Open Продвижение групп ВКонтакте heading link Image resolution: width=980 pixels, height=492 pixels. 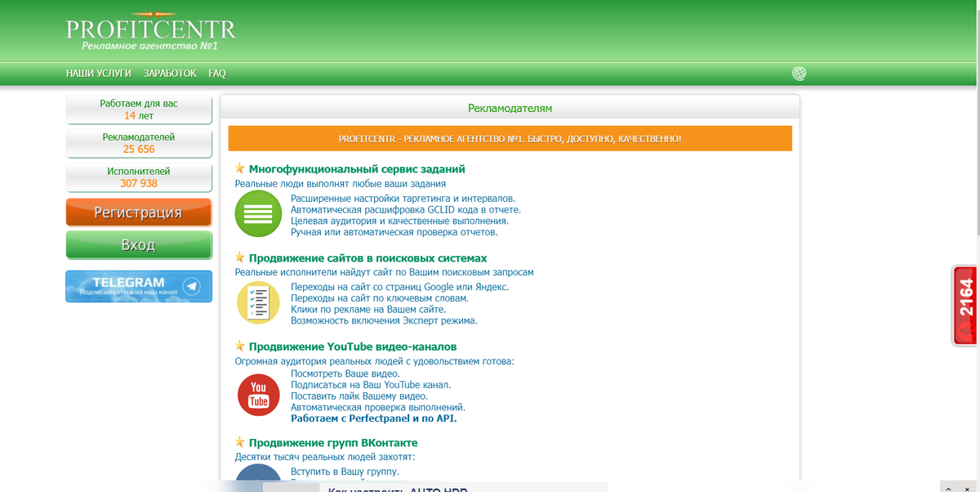pyautogui.click(x=333, y=443)
